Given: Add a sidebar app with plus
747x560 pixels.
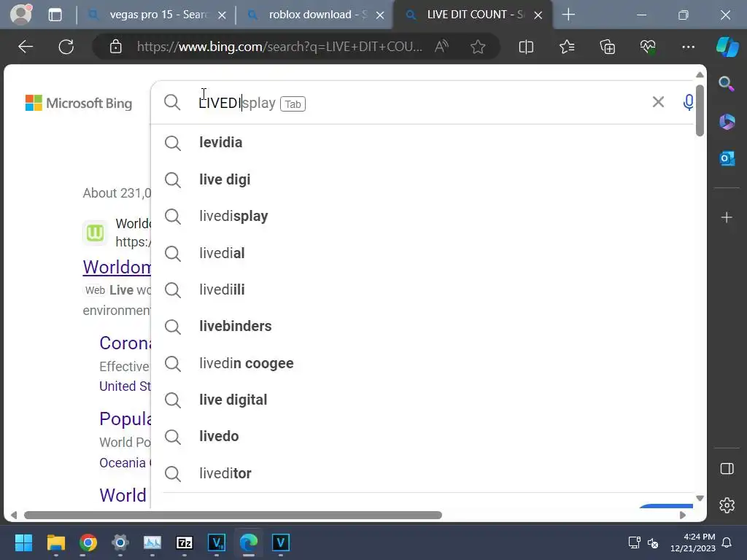Looking at the screenshot, I should (727, 217).
